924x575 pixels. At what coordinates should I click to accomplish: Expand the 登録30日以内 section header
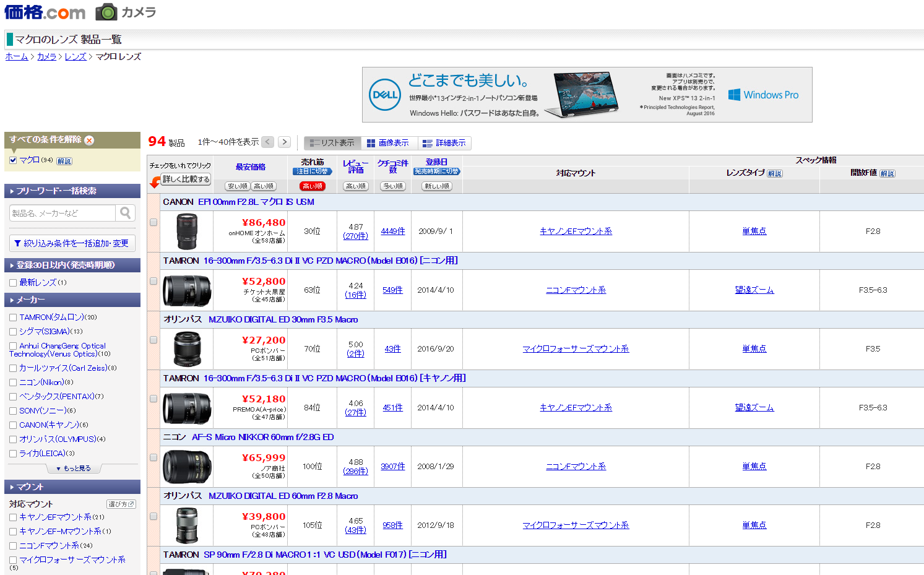pyautogui.click(x=72, y=265)
